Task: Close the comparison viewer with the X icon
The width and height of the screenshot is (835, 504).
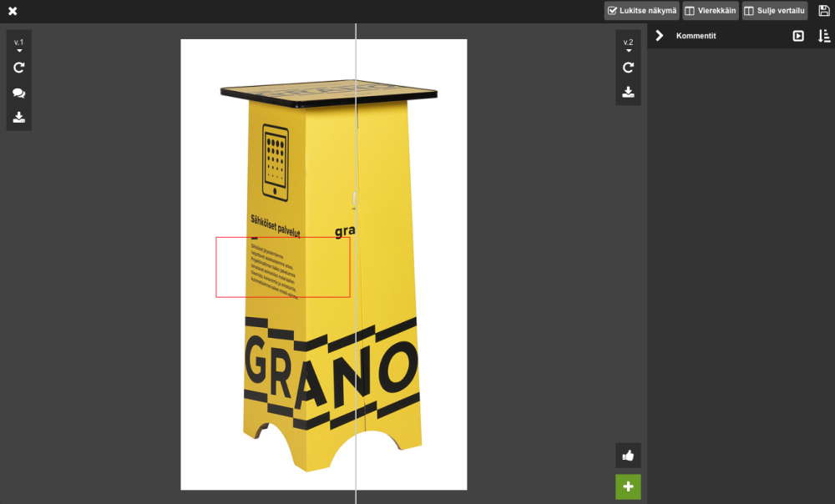Action: (x=13, y=11)
